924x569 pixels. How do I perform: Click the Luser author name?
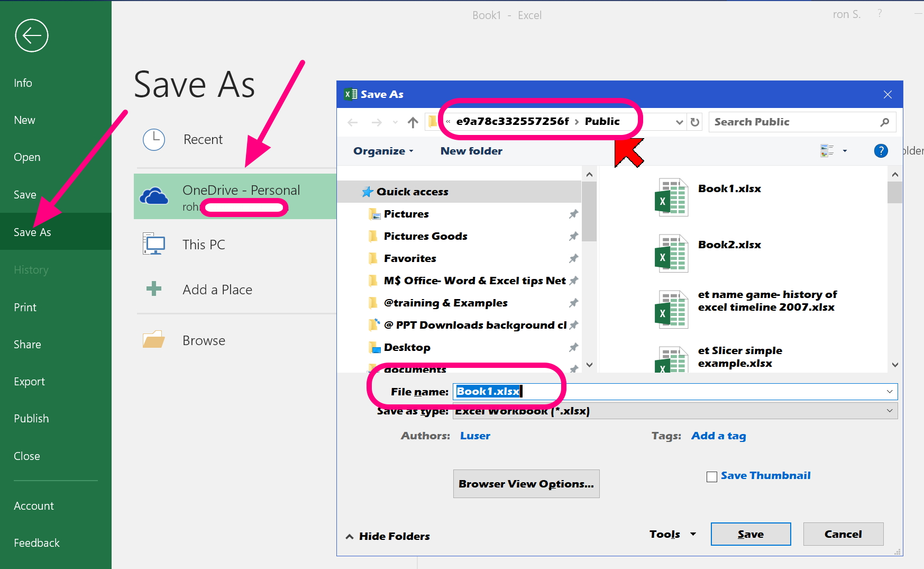(x=475, y=436)
